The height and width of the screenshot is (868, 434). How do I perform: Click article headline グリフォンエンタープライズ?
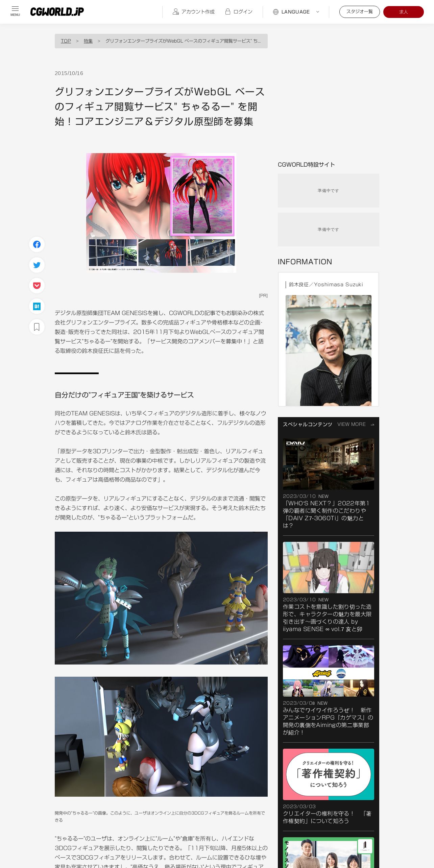point(160,106)
